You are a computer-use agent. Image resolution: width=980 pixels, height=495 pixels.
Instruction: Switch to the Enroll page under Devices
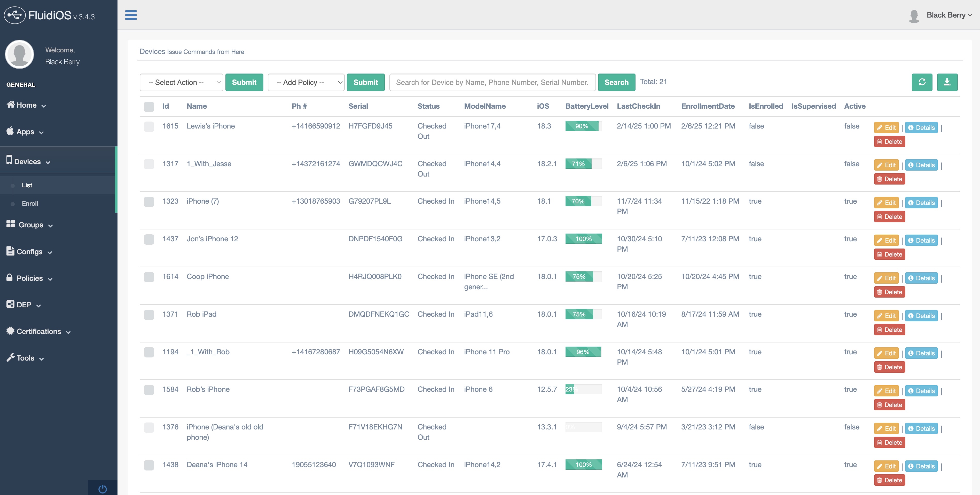[x=30, y=203]
